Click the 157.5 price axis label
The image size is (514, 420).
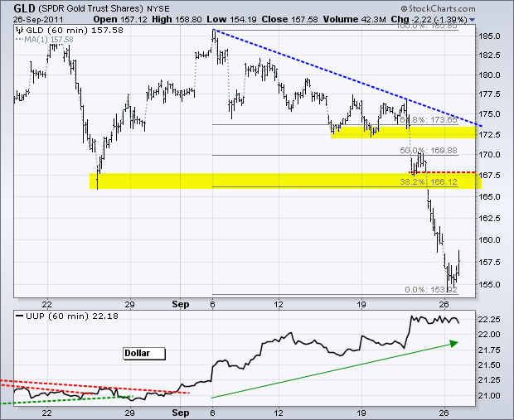(489, 262)
